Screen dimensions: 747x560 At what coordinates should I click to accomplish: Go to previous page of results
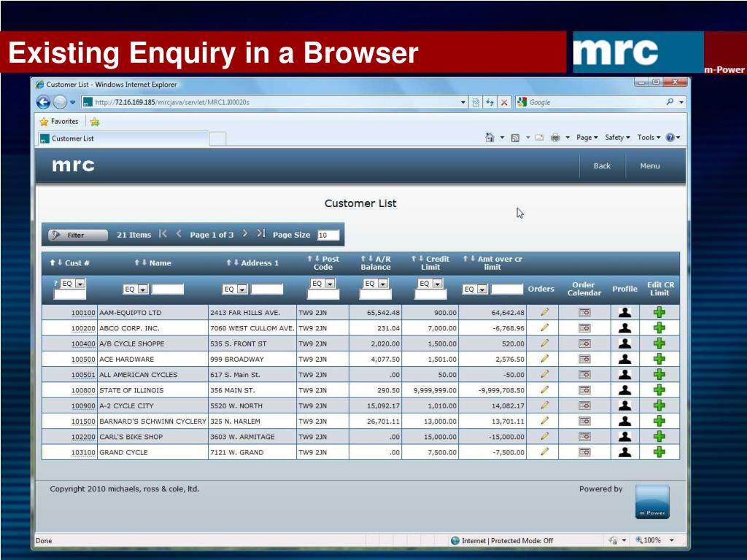pos(179,234)
